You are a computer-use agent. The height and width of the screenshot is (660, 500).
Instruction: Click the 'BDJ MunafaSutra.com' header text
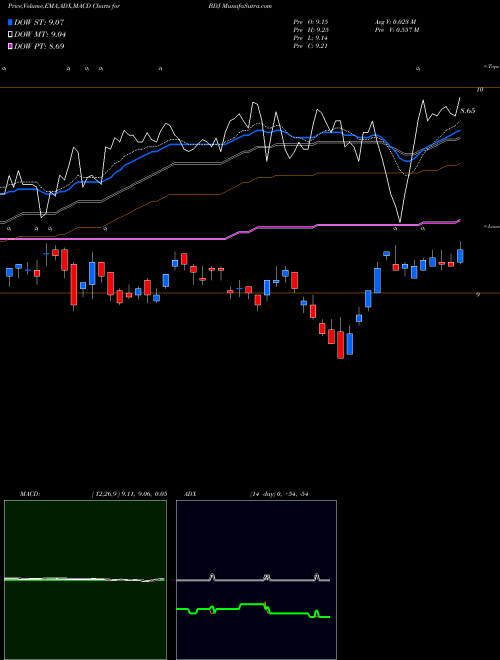pyautogui.click(x=240, y=6)
